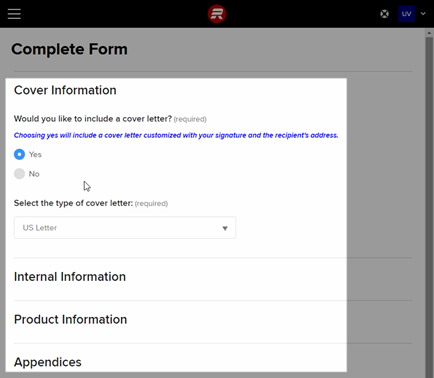
Task: Click the "Select the type of cover letter:" label
Action: click(73, 203)
